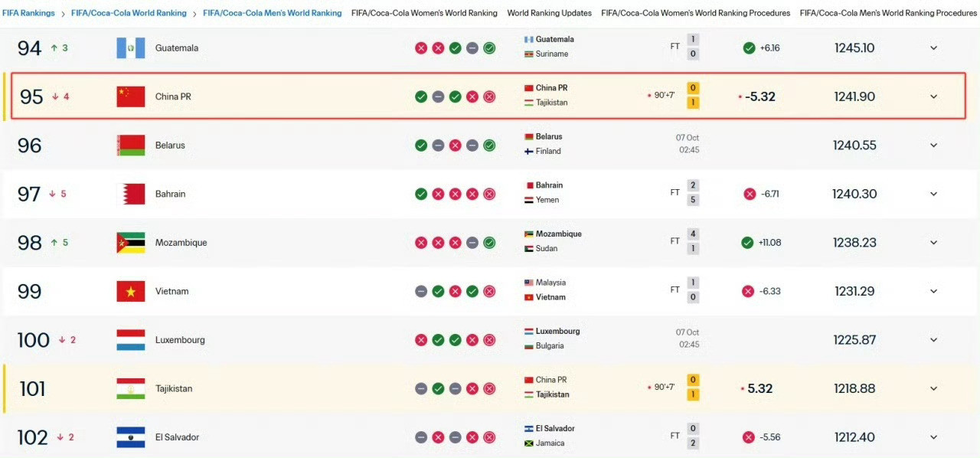
Task: Click the Bahrain flag icon
Action: pyautogui.click(x=130, y=194)
